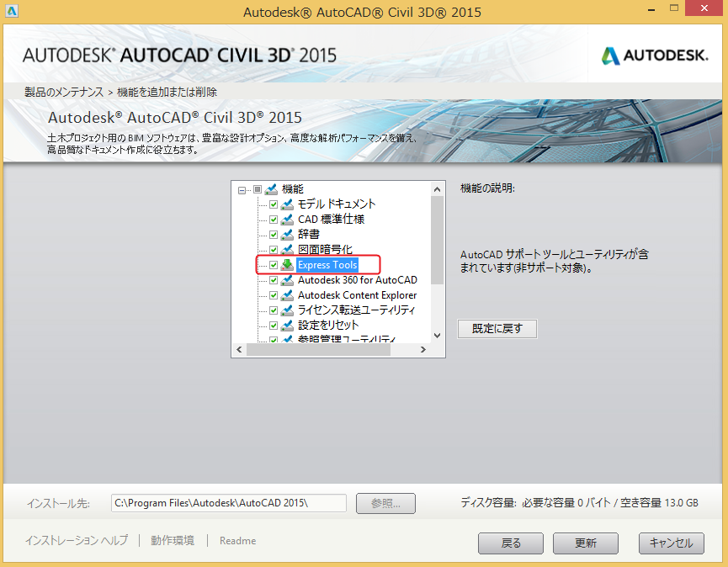Click the vertical scrollbar thumb

point(437,240)
